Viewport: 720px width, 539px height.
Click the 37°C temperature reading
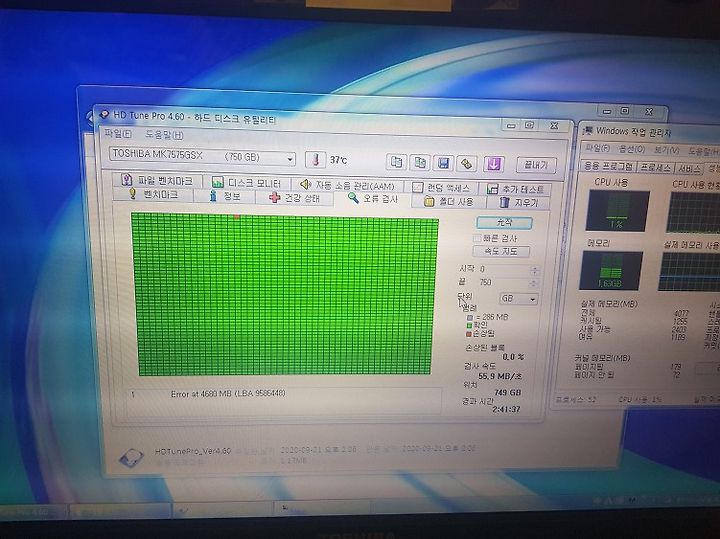click(x=338, y=160)
